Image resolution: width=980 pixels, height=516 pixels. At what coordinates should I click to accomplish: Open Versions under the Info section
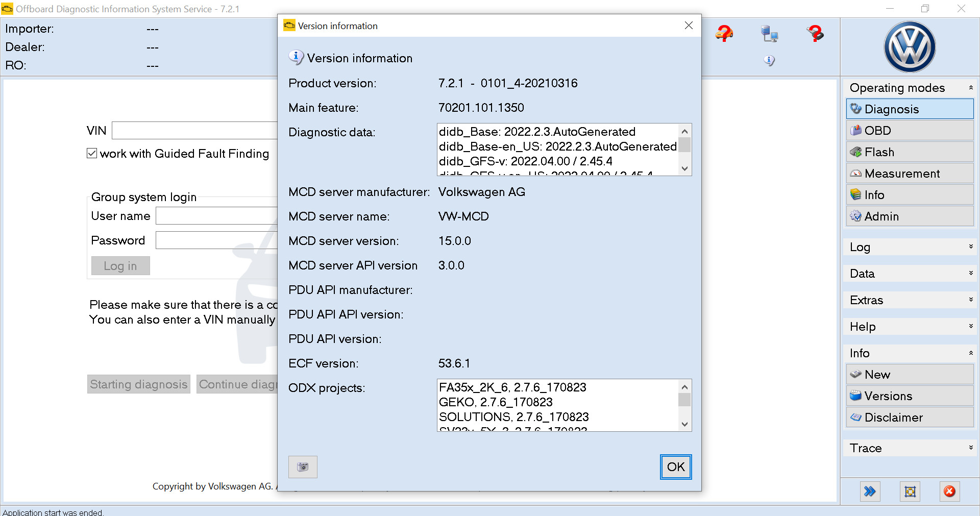click(x=910, y=396)
